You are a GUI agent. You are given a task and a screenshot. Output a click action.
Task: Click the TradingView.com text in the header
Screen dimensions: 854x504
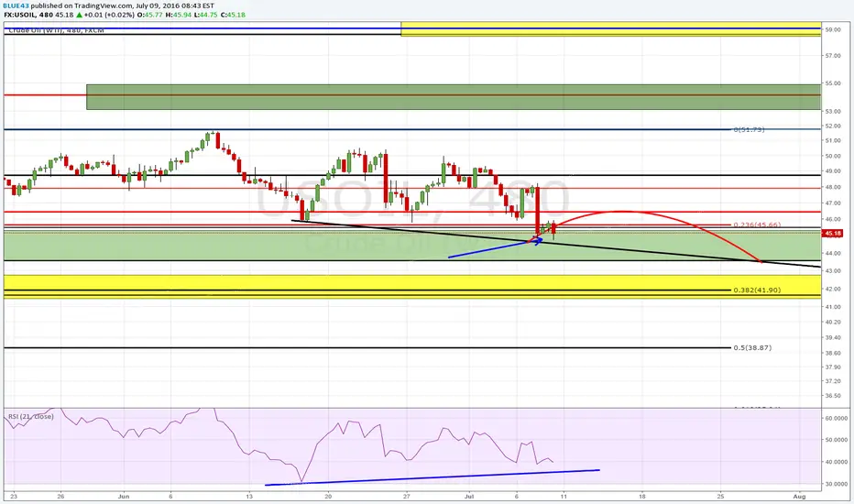(102, 6)
